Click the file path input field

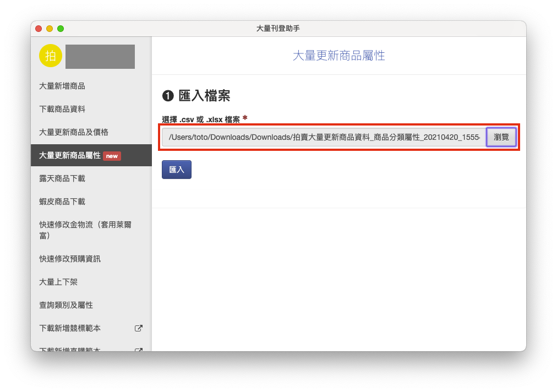(324, 137)
